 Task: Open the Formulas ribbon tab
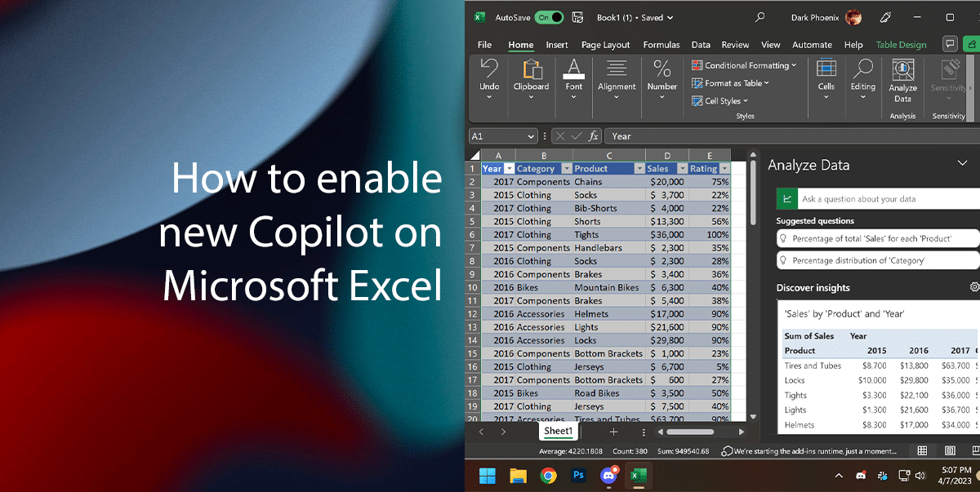tap(661, 44)
